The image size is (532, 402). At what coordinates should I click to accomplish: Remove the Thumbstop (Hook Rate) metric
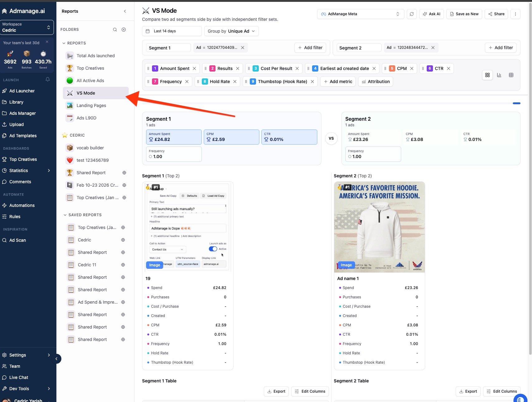tap(312, 82)
